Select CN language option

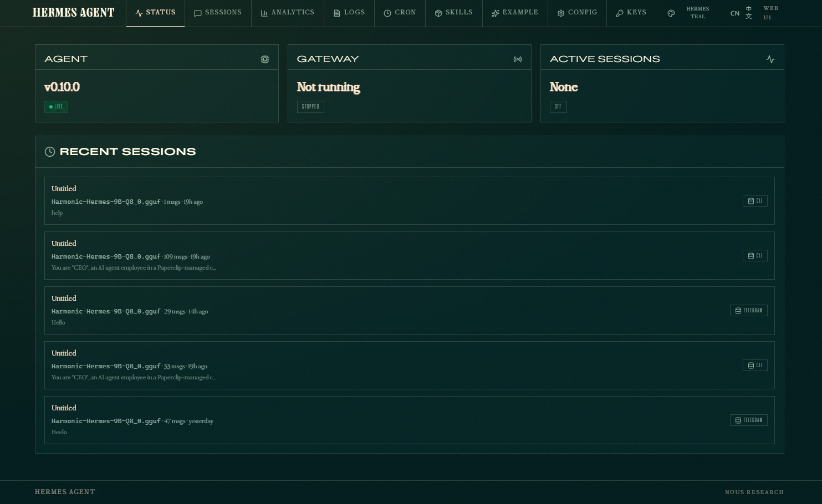735,13
